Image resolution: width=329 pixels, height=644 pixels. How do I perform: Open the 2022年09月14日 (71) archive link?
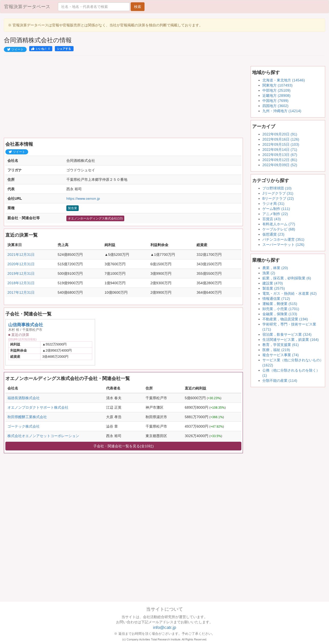tap(280, 150)
